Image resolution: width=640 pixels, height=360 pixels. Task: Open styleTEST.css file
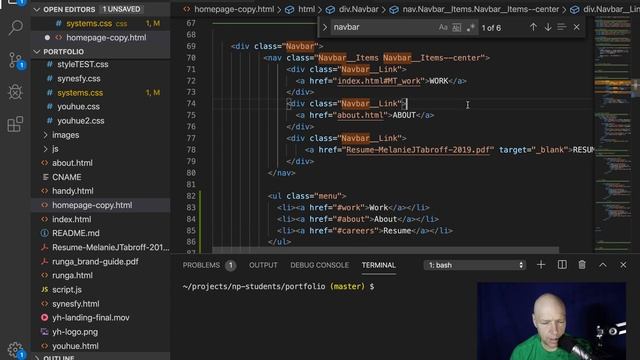[82, 64]
